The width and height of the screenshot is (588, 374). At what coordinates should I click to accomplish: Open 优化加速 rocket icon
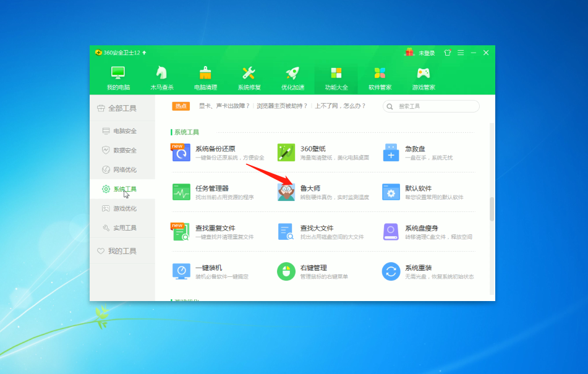click(x=292, y=73)
